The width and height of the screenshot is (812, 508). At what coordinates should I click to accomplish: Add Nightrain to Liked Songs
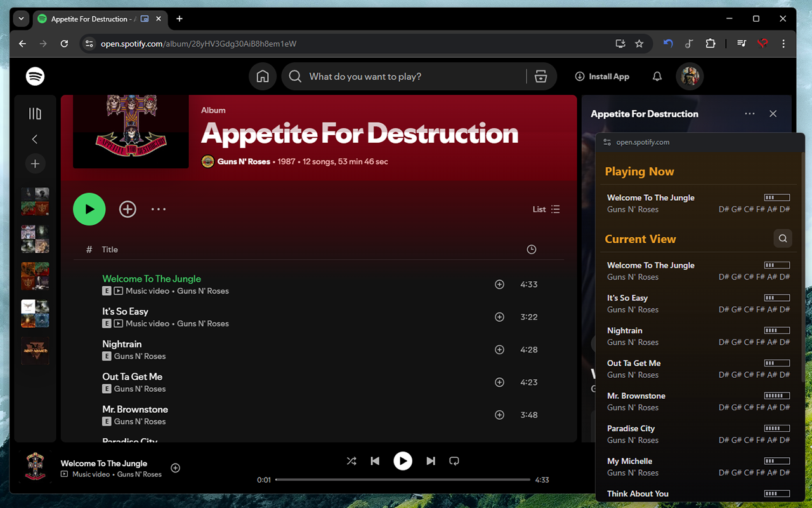point(499,350)
